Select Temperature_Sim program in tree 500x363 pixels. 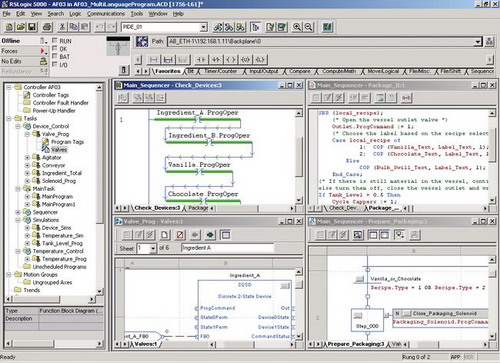coord(63,236)
